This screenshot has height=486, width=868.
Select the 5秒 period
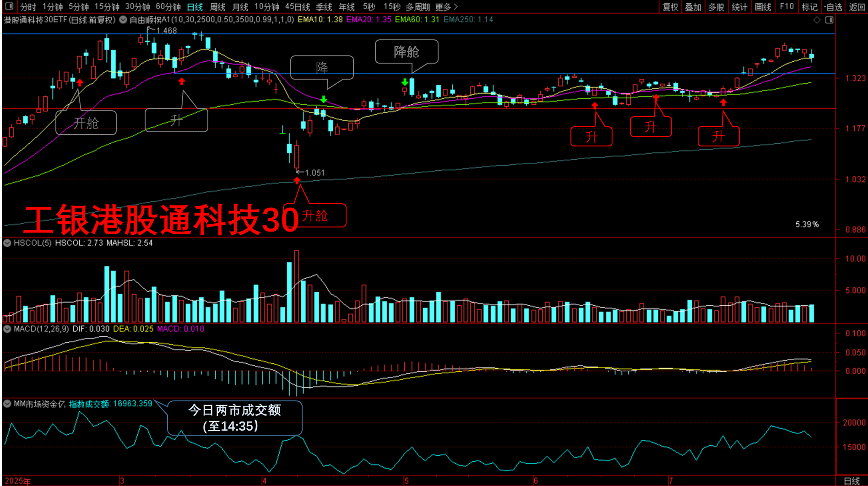369,7
